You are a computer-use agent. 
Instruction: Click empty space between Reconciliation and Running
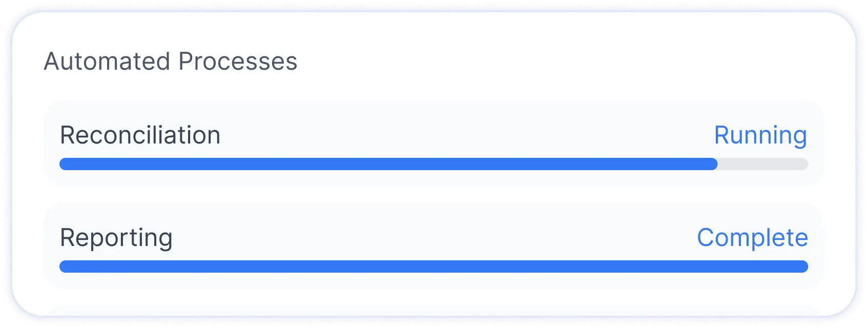(x=461, y=135)
